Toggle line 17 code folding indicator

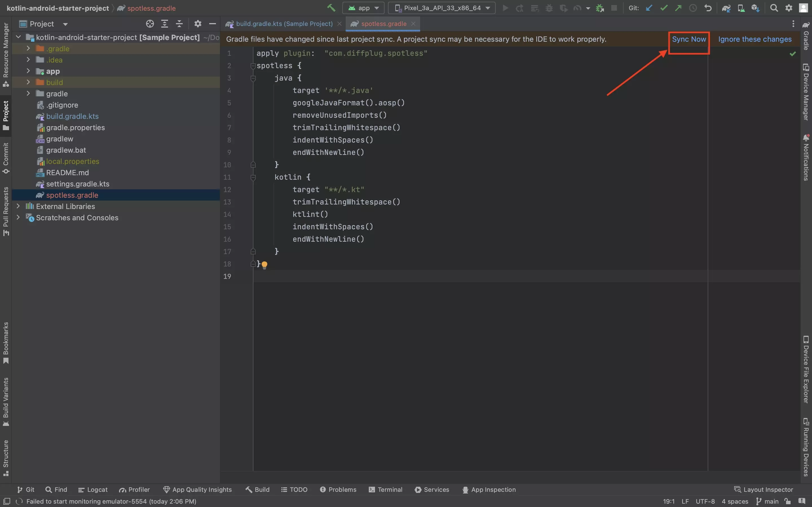point(253,251)
